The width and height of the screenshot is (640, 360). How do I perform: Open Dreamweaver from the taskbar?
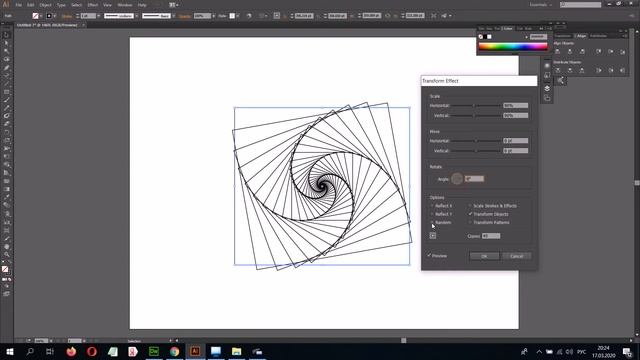(x=154, y=351)
